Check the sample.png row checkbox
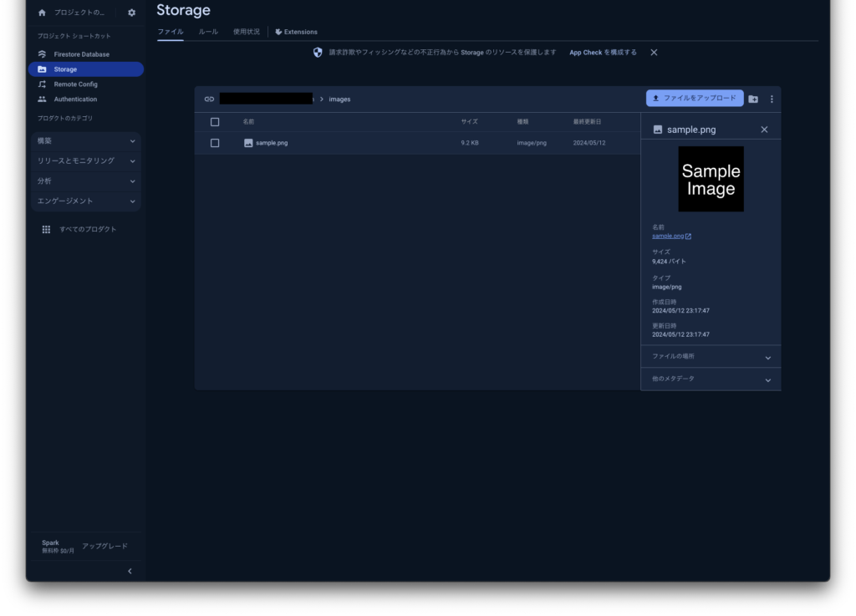The image size is (856, 616). [x=215, y=143]
